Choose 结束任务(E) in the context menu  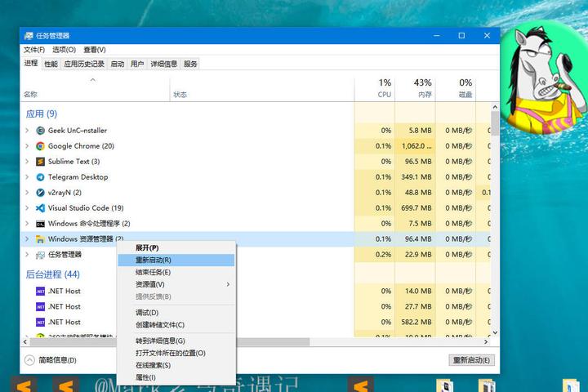(176, 272)
